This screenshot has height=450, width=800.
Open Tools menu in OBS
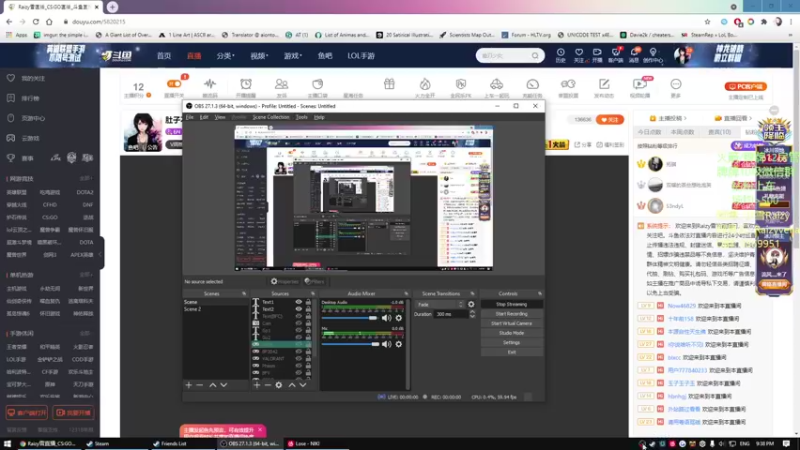[302, 117]
